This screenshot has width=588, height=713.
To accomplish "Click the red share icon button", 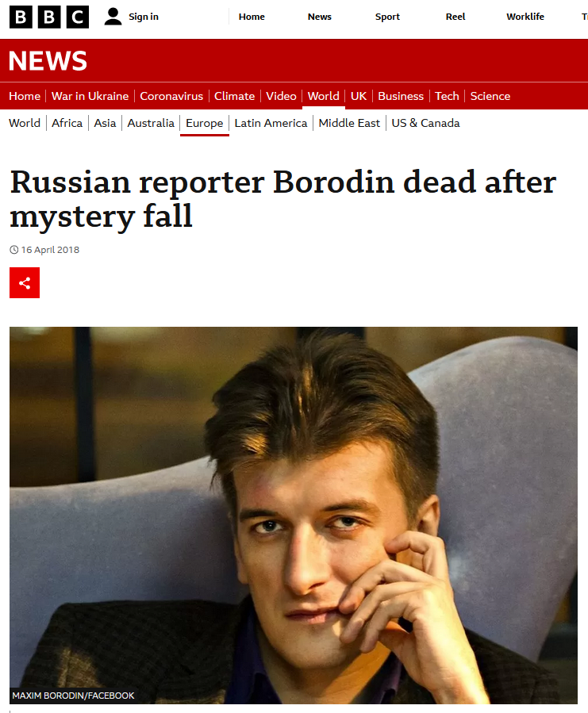I will click(25, 283).
